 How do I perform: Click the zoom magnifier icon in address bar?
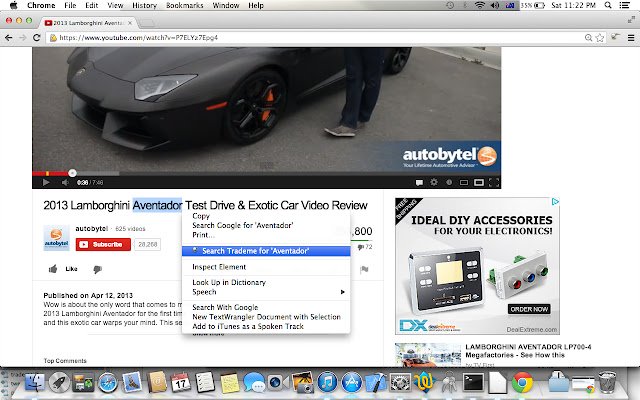click(x=588, y=38)
